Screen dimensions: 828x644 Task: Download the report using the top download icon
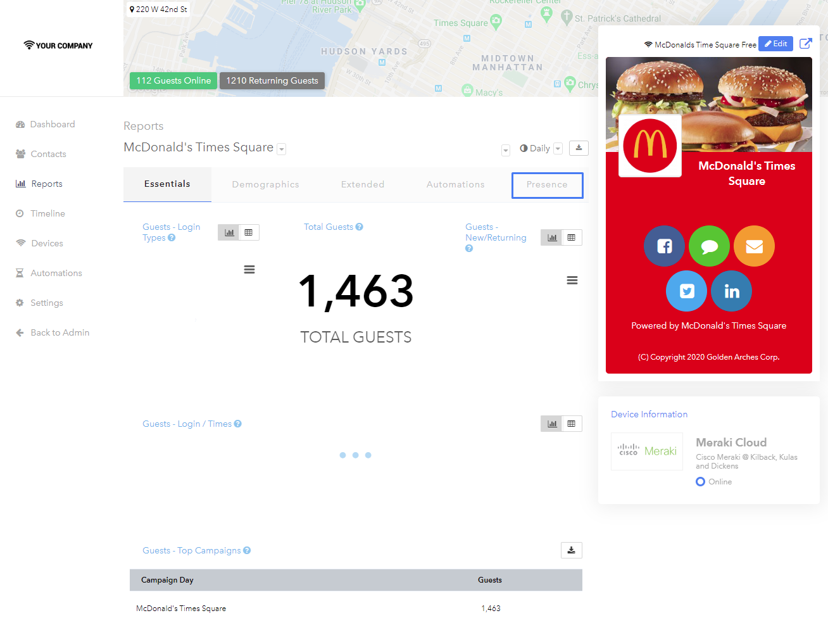coord(579,148)
